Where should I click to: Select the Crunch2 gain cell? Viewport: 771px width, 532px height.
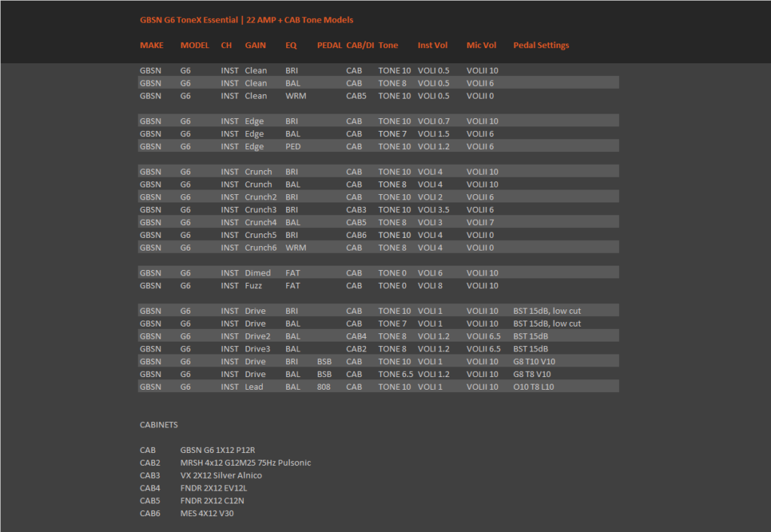[x=261, y=197]
